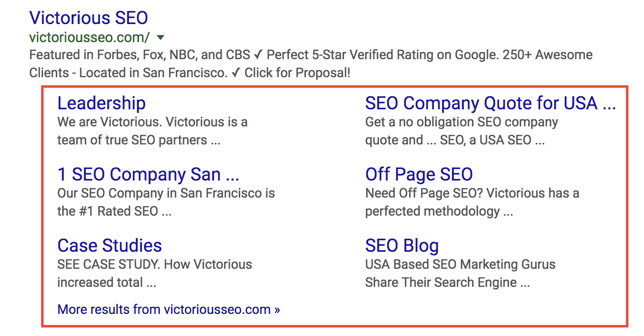The image size is (644, 336).
Task: Go to the Off Page SEO sitelink
Action: [419, 175]
